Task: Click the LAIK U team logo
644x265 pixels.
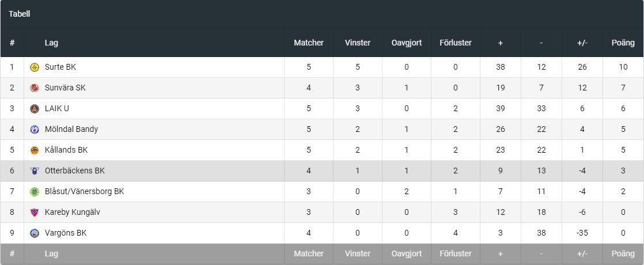Action: pyautogui.click(x=35, y=109)
